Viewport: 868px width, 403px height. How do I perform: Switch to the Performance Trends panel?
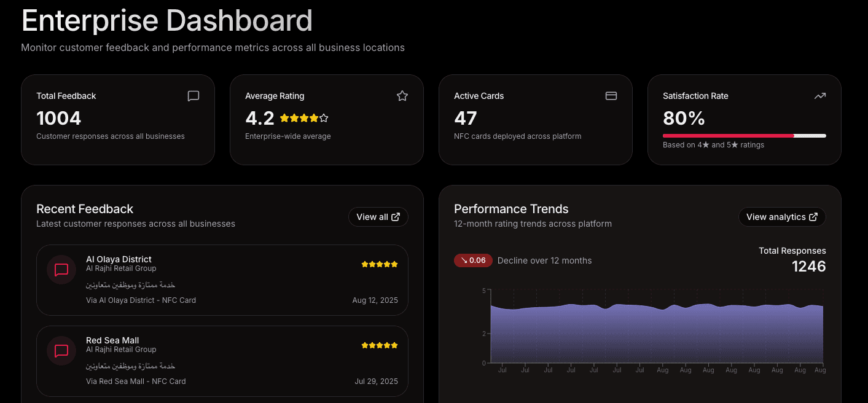[511, 209]
